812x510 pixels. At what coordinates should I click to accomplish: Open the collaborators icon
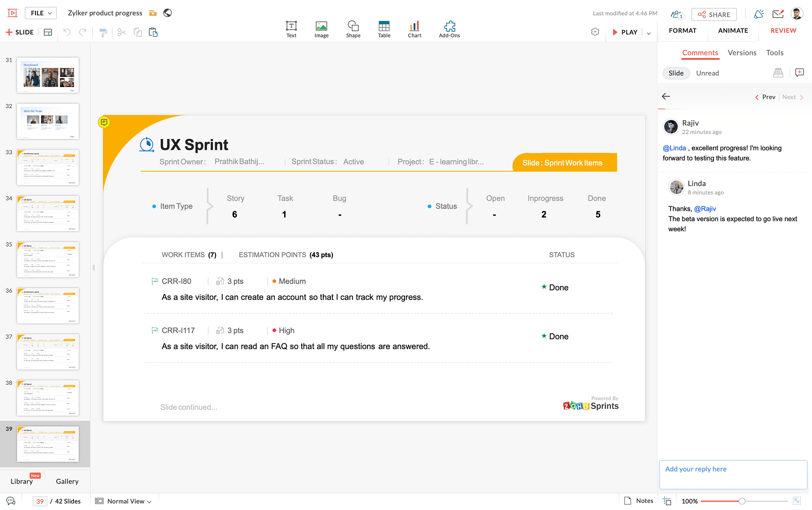click(677, 14)
